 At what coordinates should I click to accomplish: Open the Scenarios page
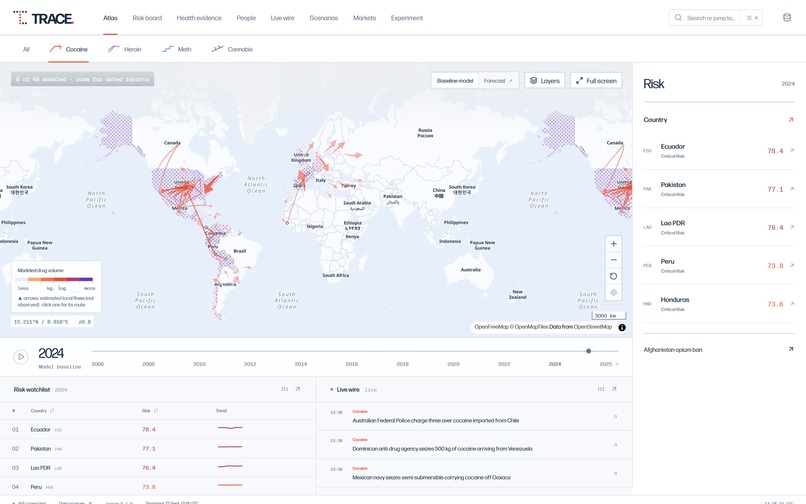coord(323,18)
